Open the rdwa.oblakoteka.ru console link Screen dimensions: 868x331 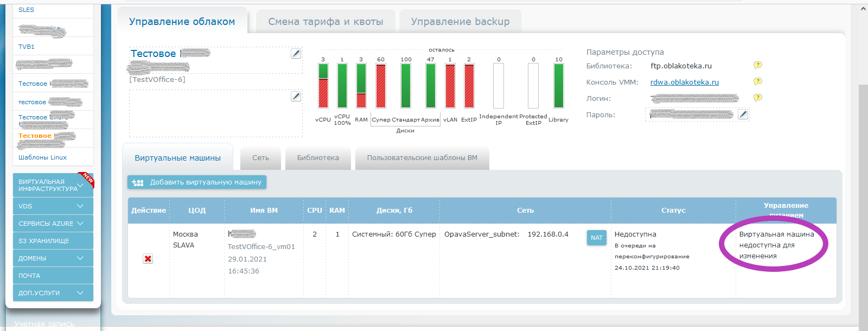click(x=684, y=82)
